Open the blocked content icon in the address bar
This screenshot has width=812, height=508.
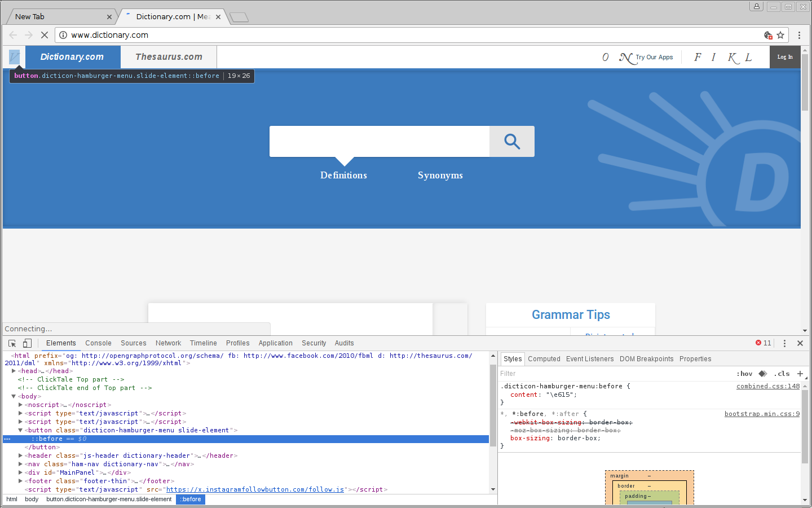[768, 35]
